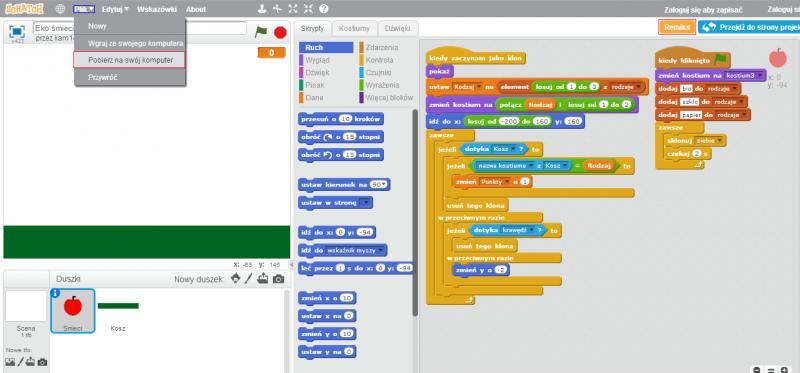This screenshot has height=373, width=800.
Task: Select the Dane block category
Action: pyautogui.click(x=326, y=97)
